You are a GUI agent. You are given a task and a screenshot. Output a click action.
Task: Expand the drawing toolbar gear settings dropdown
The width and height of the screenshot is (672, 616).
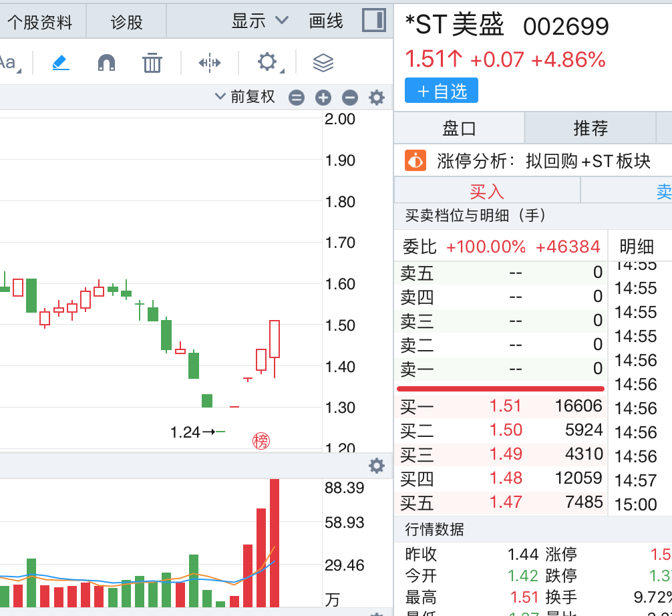tap(269, 63)
